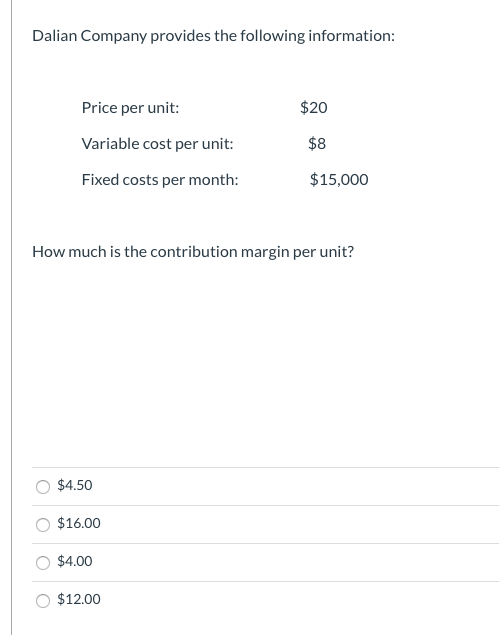Click the $20 price value
Viewport: 499px width, 635px height.
(x=314, y=107)
